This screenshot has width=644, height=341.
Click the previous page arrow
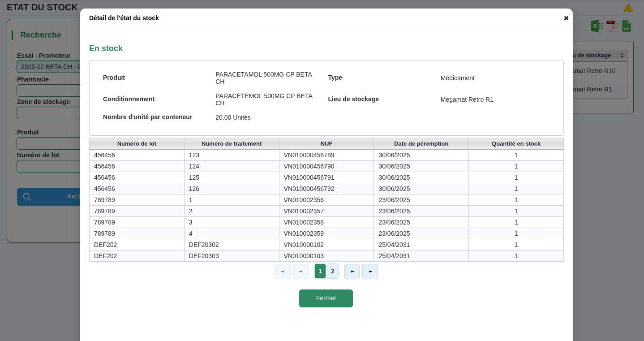tap(301, 271)
